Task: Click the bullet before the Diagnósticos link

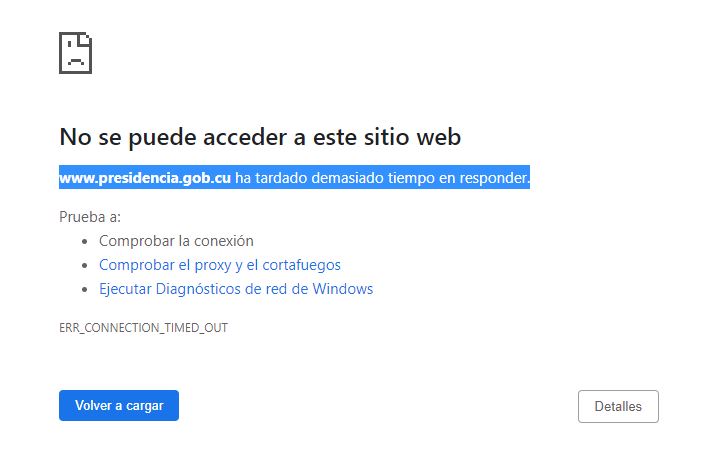Action: pos(85,290)
